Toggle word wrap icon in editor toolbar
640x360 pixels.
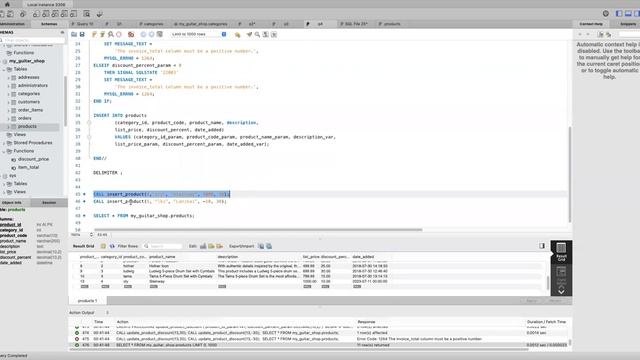pos(274,35)
